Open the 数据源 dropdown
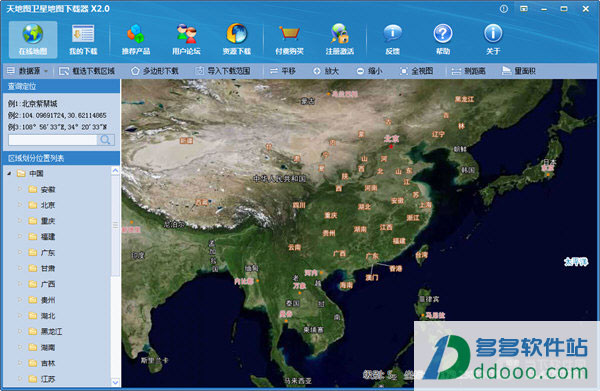Viewport: 600px width, 391px height. [28, 71]
